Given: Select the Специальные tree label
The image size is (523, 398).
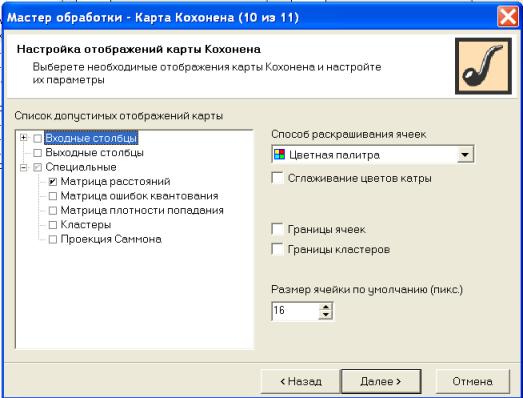Looking at the screenshot, I should (81, 167).
